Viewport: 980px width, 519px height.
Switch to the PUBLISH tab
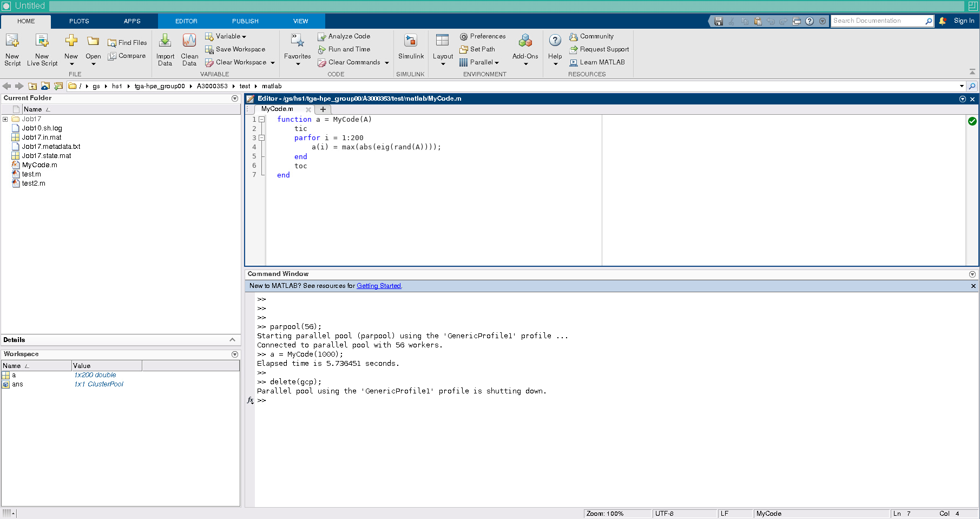click(245, 21)
